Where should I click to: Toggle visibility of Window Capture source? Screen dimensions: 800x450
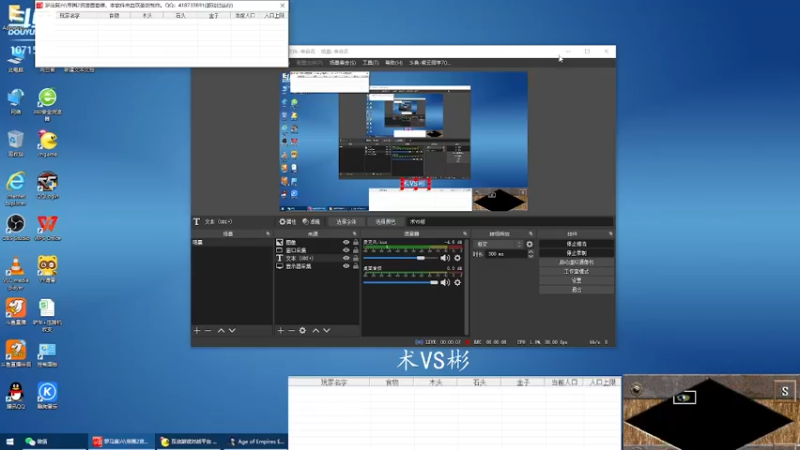(346, 250)
